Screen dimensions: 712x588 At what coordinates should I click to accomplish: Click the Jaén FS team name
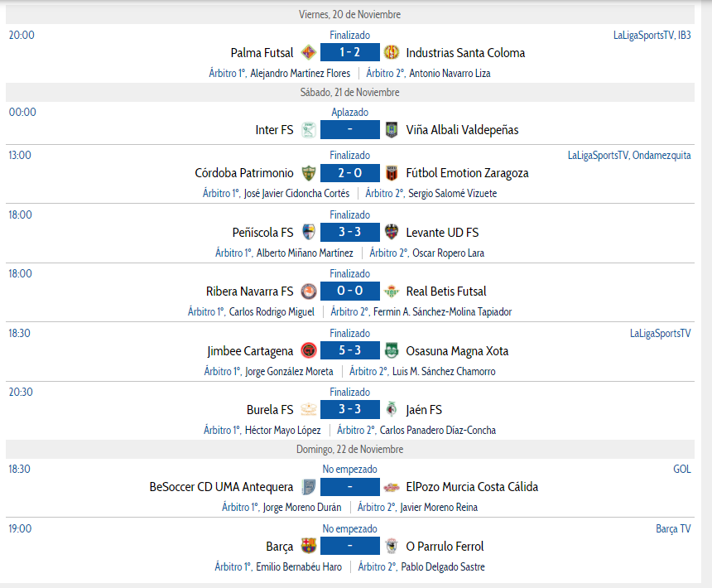[424, 410]
